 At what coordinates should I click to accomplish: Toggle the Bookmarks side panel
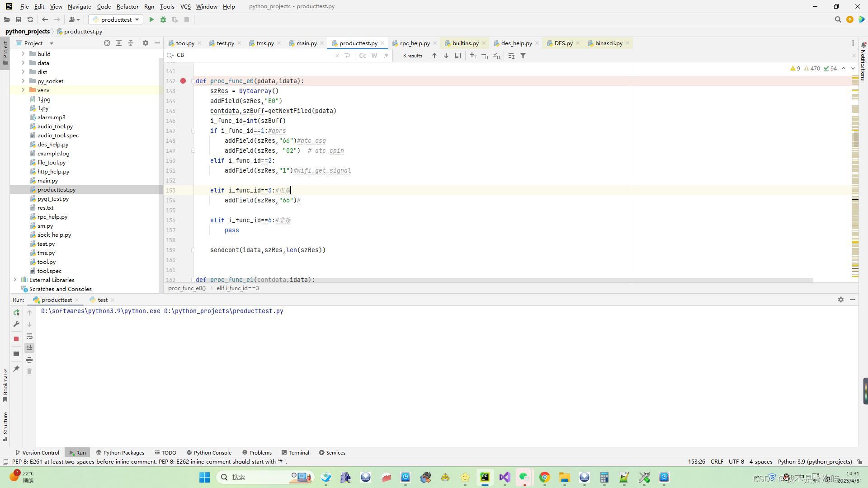point(5,385)
